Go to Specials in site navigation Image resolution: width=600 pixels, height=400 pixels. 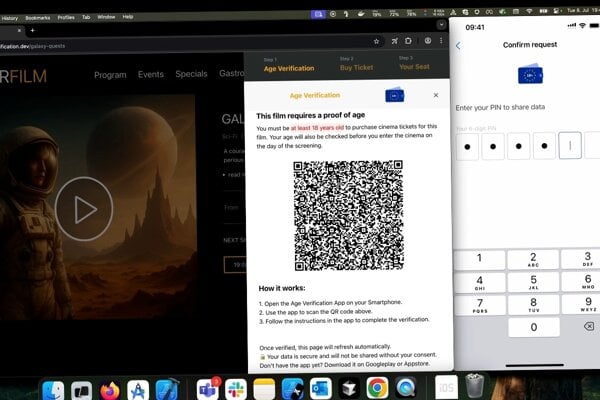coord(191,74)
